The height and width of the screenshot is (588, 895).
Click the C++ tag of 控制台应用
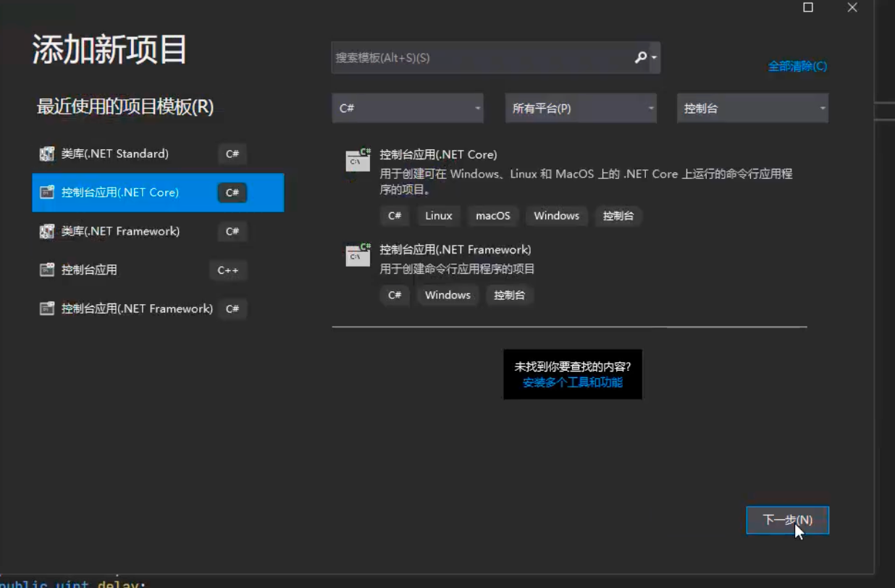(228, 270)
